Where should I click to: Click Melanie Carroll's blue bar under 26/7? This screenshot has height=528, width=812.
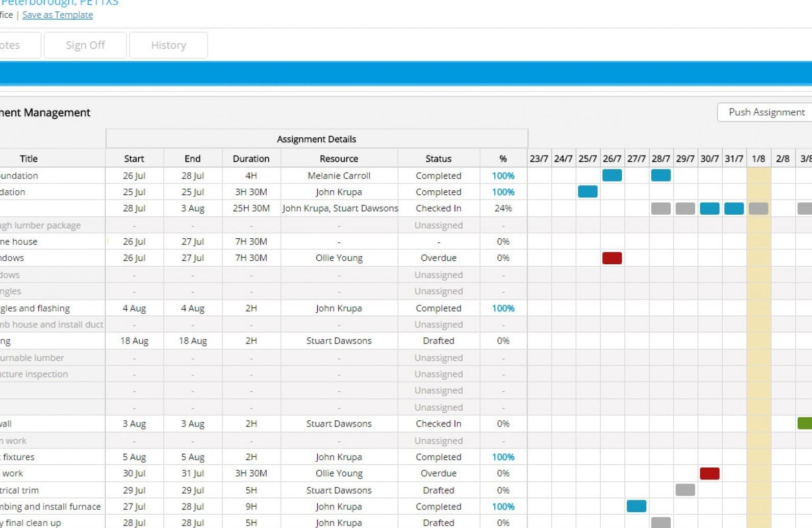(612, 175)
